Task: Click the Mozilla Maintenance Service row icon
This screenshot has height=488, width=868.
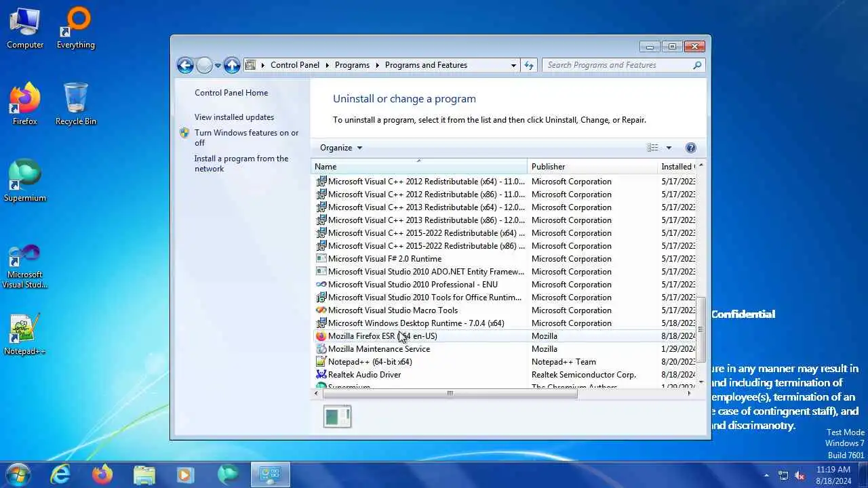Action: click(321, 349)
